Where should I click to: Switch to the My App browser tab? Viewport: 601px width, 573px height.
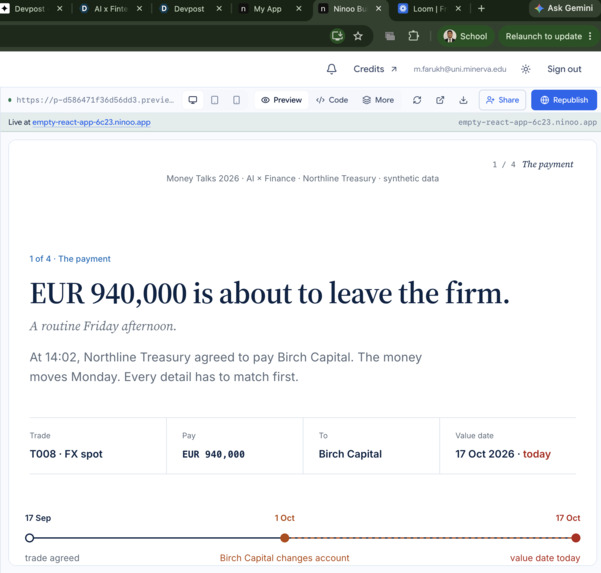click(268, 9)
